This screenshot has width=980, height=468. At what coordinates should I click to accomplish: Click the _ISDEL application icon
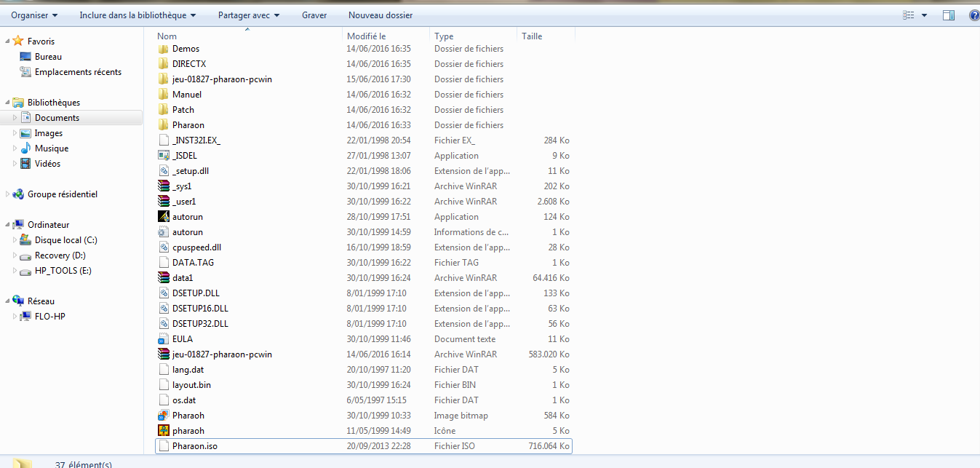164,156
